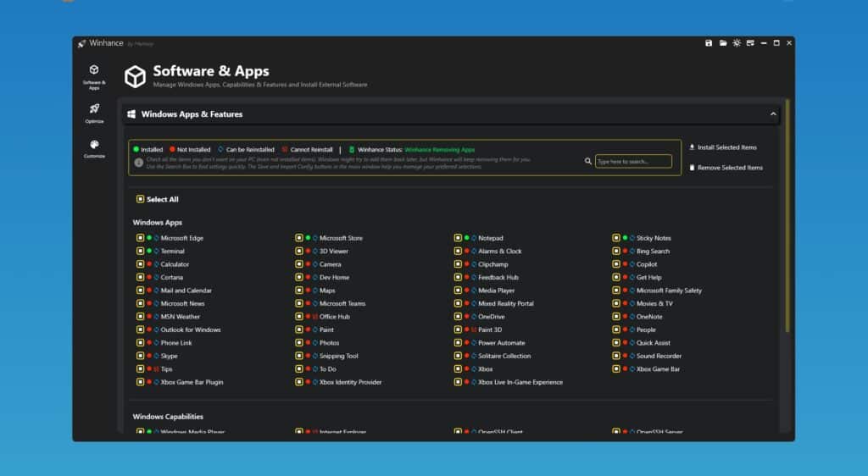Collapse the Windows Apps & Features section chevron
This screenshot has height=476, width=868.
click(773, 113)
